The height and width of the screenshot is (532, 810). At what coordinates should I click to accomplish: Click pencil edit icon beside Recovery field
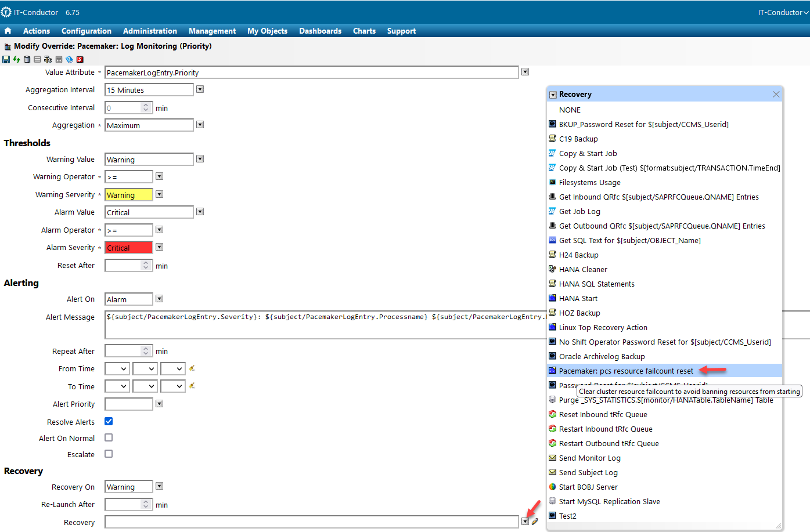tap(535, 522)
